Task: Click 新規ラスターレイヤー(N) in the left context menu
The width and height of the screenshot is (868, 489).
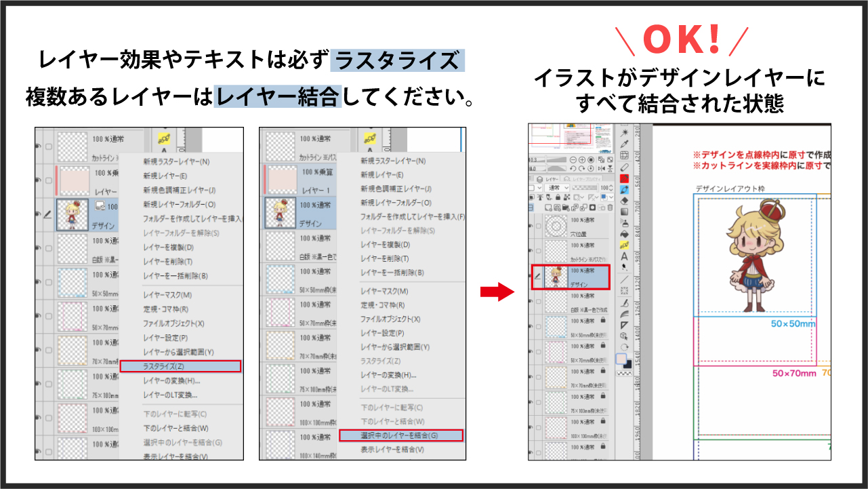Action: (x=176, y=161)
